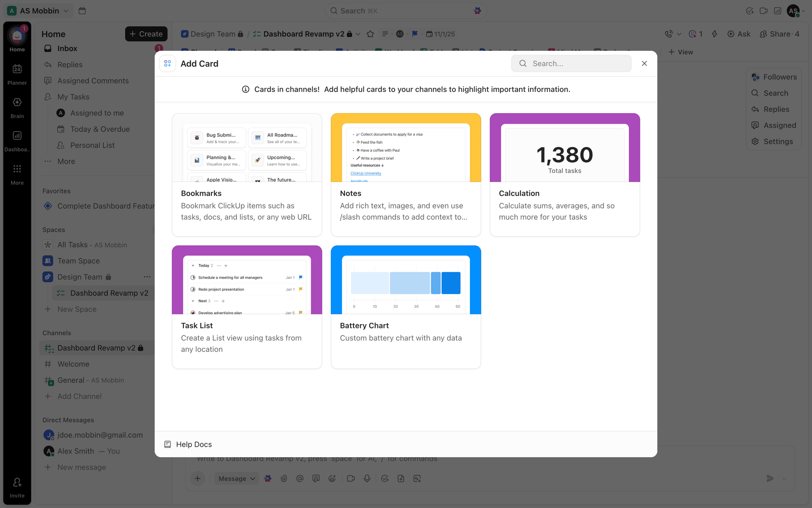The width and height of the screenshot is (812, 508).
Task: Expand Dashboard Revamp v2 title dropdown
Action: pyautogui.click(x=358, y=34)
